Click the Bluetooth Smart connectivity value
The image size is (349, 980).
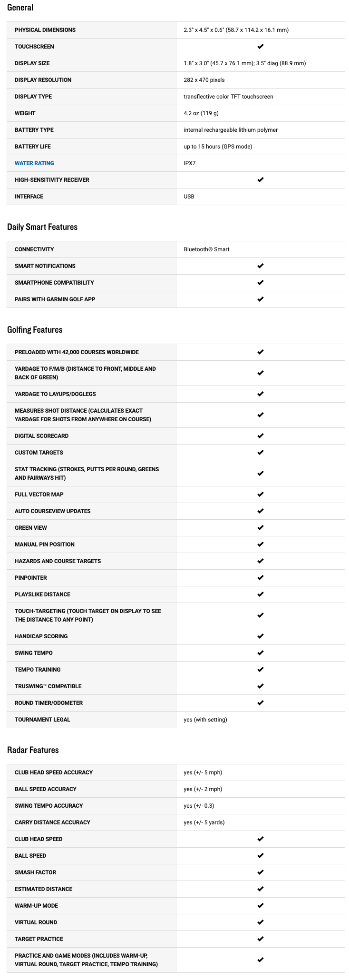(x=206, y=249)
